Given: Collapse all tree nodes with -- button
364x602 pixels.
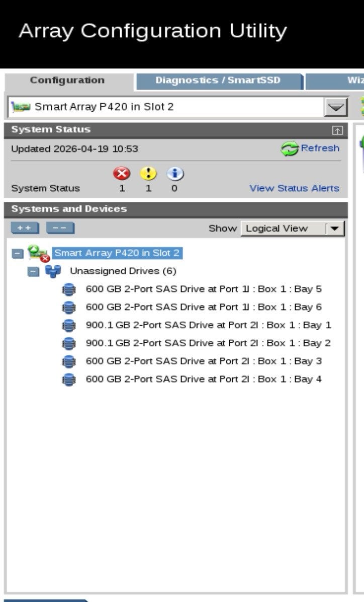Looking at the screenshot, I should pyautogui.click(x=60, y=228).
